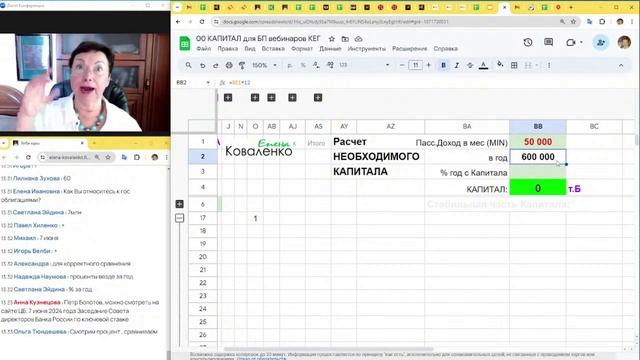This screenshot has width=640, height=360.
Task: Print the spreadsheet via the printer icon
Action: tap(229, 65)
